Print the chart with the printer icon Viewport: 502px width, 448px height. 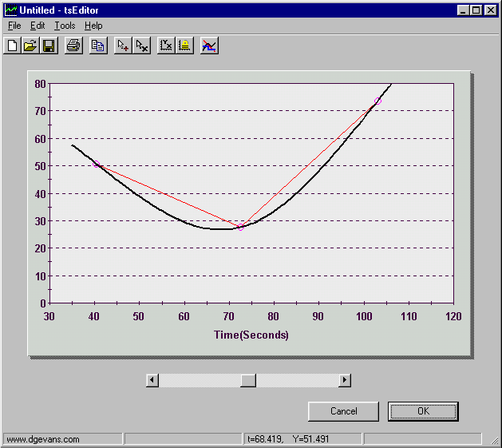(73, 46)
